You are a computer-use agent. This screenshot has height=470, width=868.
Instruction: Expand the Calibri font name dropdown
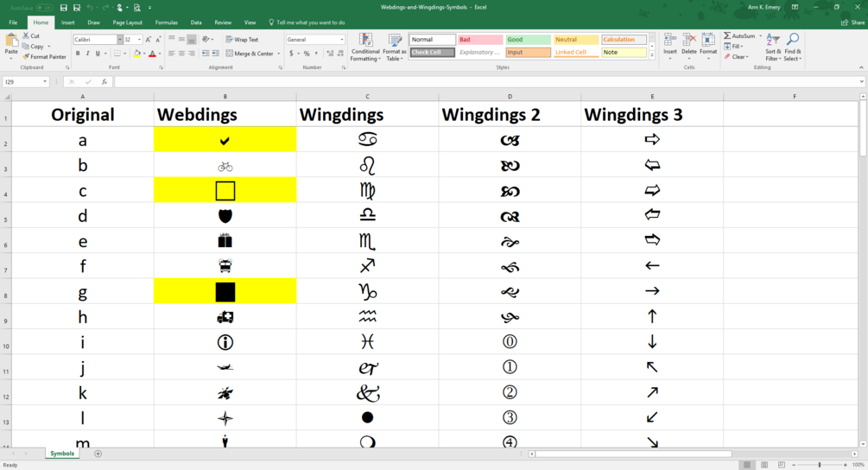tap(119, 40)
